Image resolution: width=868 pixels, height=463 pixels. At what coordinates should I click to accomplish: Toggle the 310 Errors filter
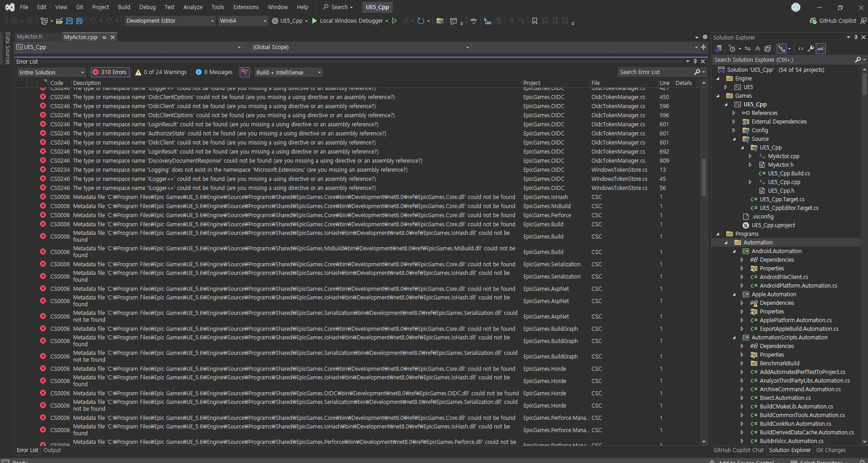tap(110, 72)
